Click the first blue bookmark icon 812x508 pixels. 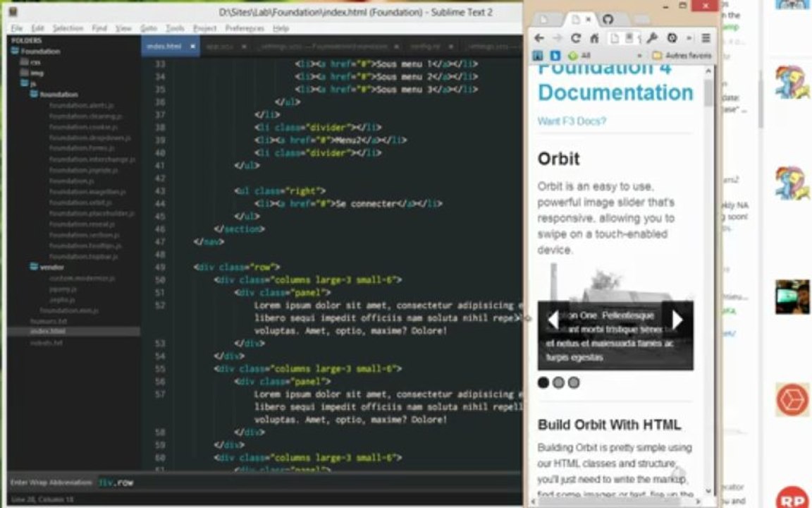538,55
